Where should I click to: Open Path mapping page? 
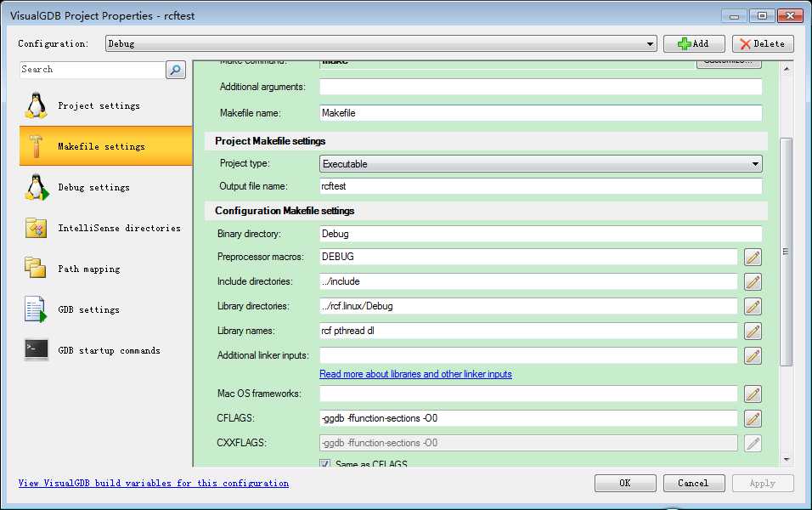pos(105,269)
